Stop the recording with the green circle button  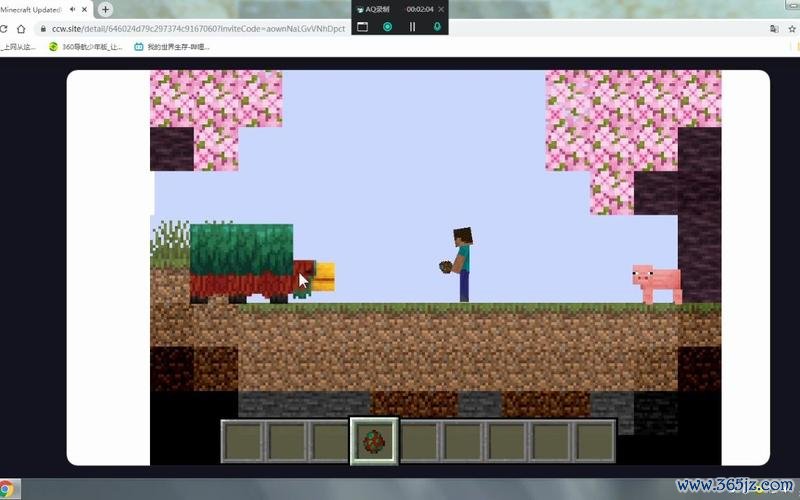click(387, 27)
